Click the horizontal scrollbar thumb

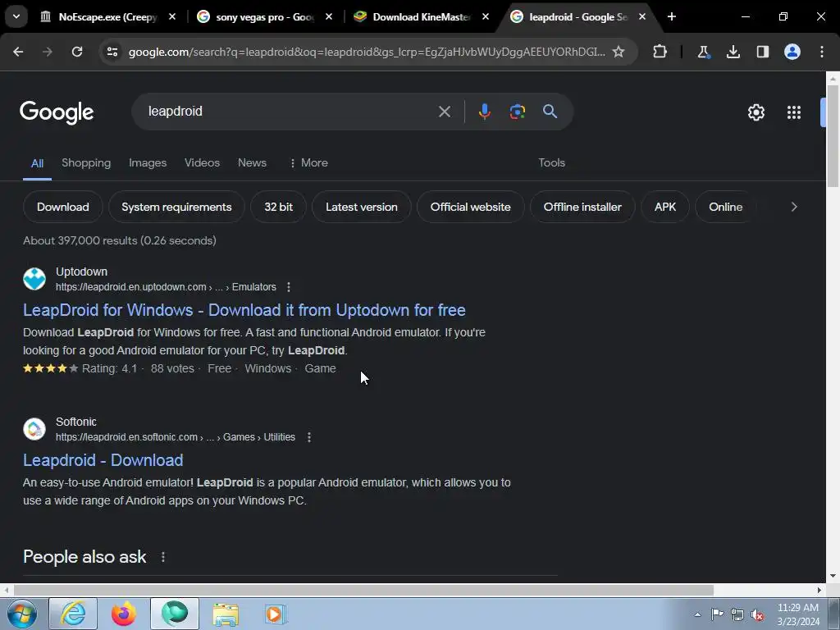point(363,590)
